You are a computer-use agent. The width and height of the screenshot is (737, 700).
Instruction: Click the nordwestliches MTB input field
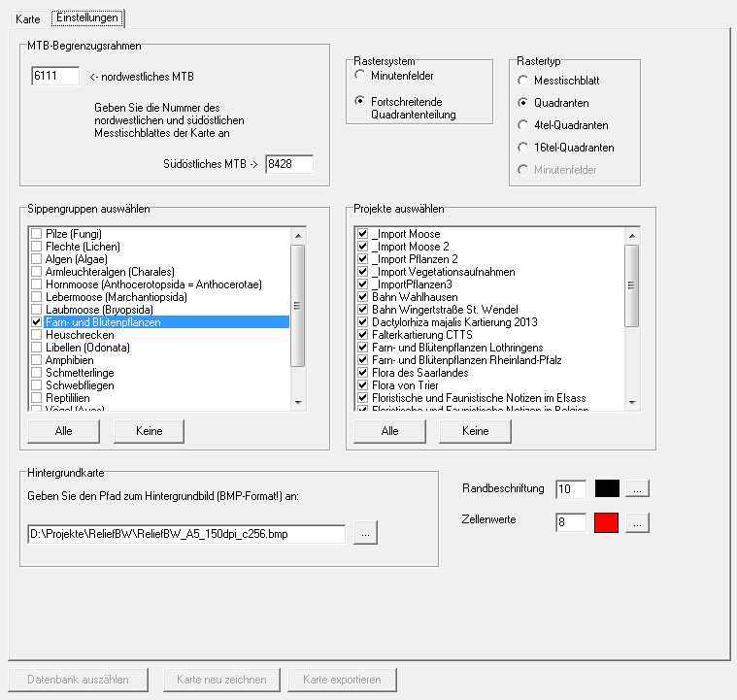(x=55, y=76)
